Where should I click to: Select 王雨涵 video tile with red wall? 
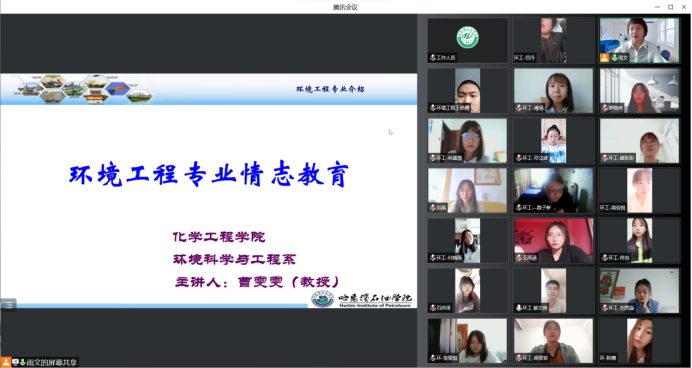pyautogui.click(x=553, y=240)
